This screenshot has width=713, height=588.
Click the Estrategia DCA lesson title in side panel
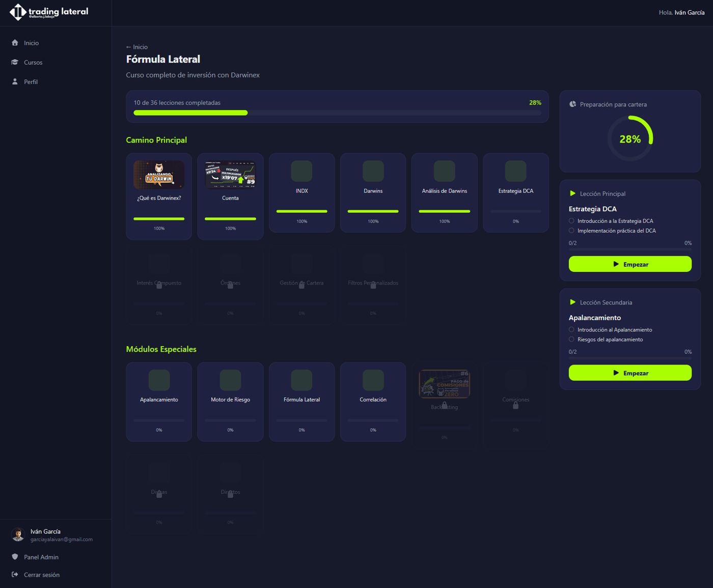click(592, 209)
